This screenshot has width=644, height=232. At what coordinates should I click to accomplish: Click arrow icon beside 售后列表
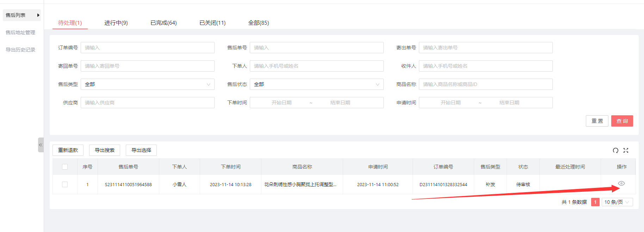click(x=38, y=15)
